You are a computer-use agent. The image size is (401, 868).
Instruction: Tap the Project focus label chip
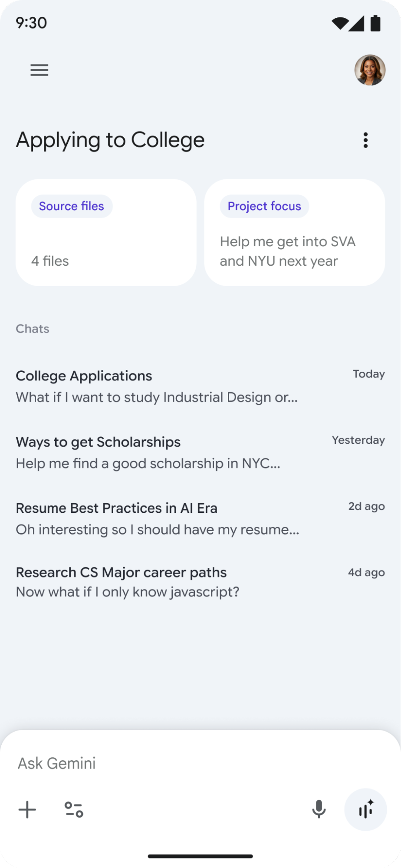tap(264, 206)
